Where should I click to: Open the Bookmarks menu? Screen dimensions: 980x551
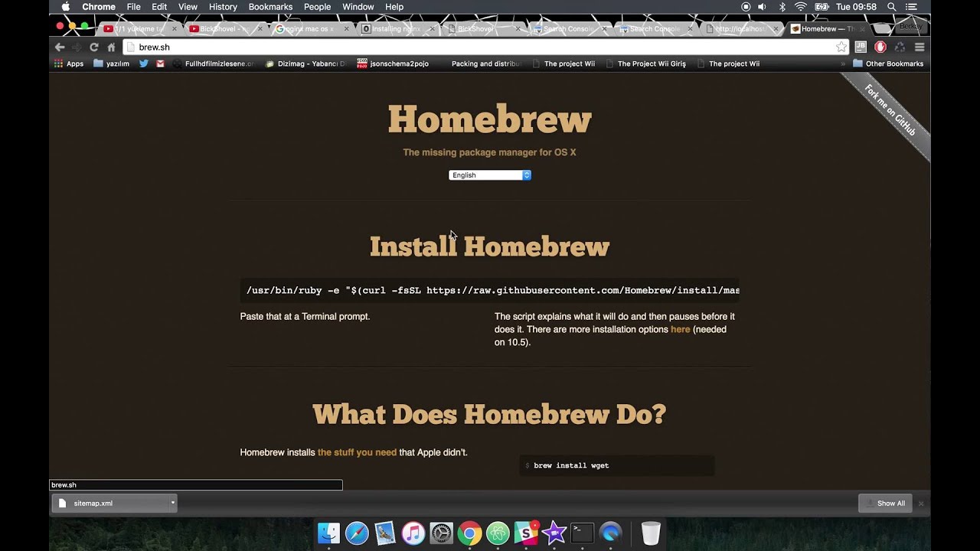tap(270, 7)
